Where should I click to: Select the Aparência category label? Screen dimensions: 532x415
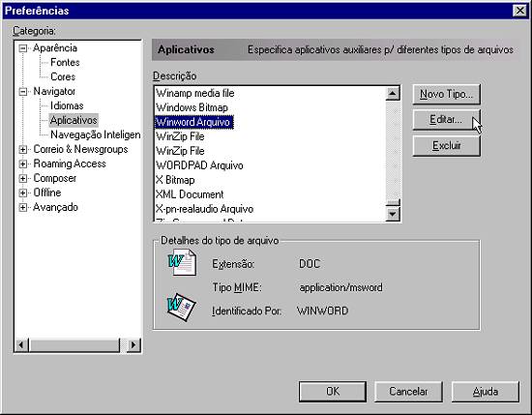(55, 48)
